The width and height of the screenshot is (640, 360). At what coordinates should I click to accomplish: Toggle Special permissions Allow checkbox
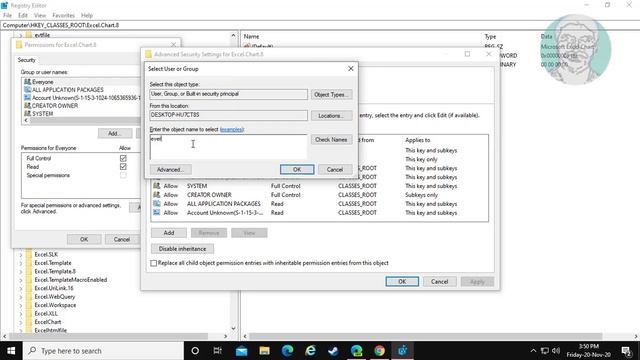click(123, 175)
